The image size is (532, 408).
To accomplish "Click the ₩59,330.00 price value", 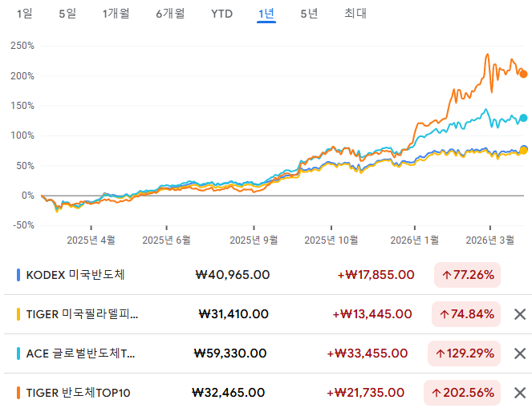I will tap(230, 353).
